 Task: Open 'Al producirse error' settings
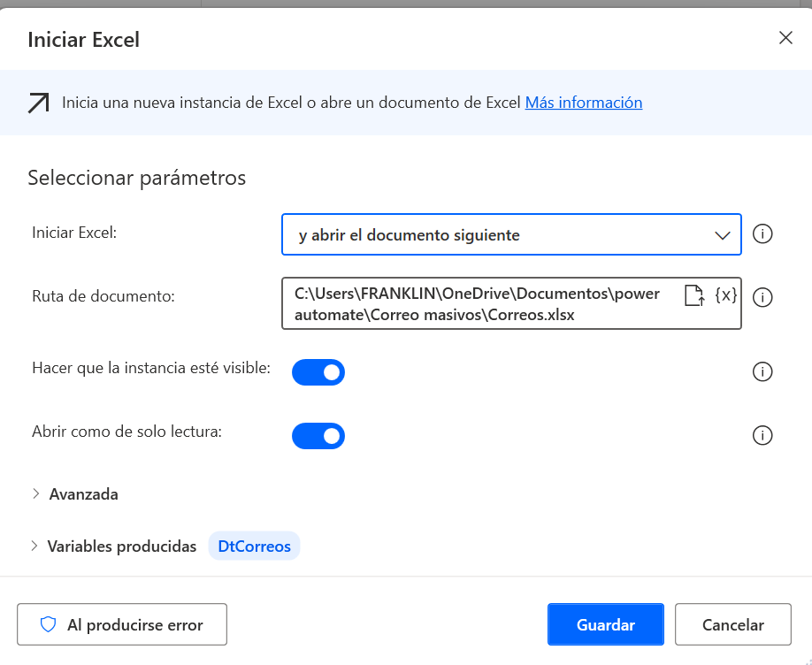click(x=122, y=624)
